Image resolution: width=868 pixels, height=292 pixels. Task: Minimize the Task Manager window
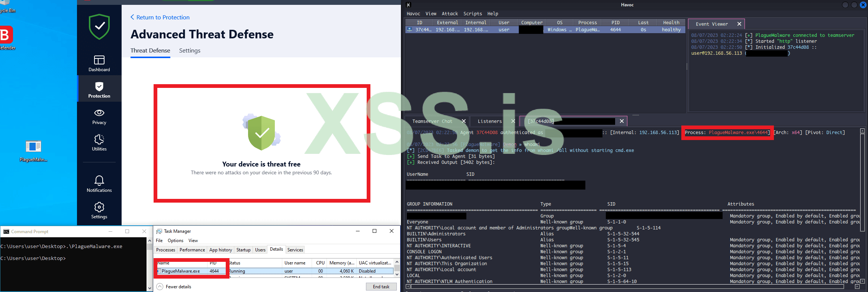358,231
